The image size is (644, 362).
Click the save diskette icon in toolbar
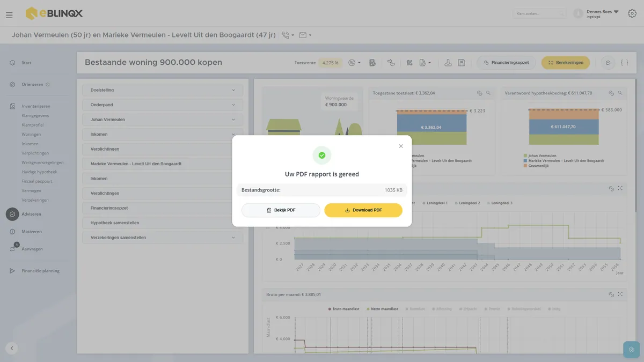[462, 63]
